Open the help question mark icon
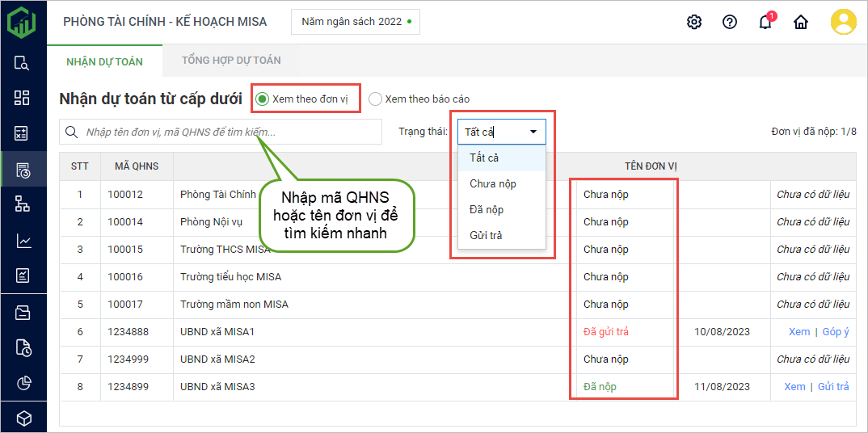868x433 pixels. coord(729,22)
